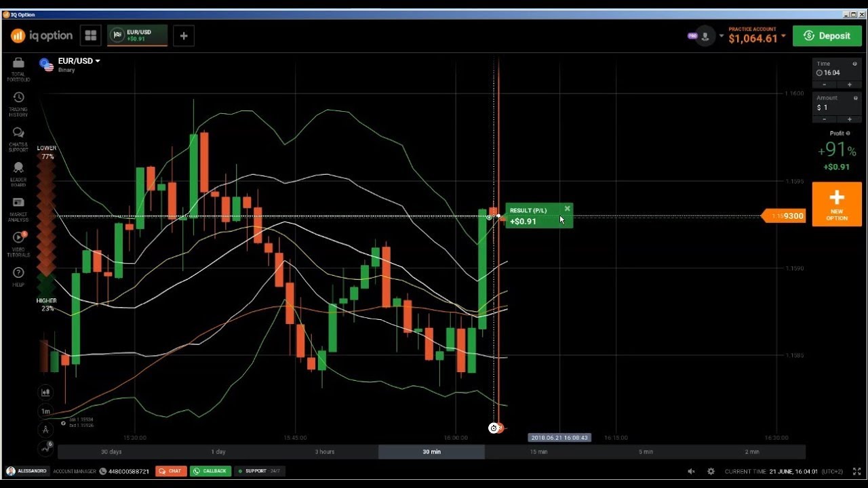Click the orange New Option button
868x488 pixels.
(837, 204)
